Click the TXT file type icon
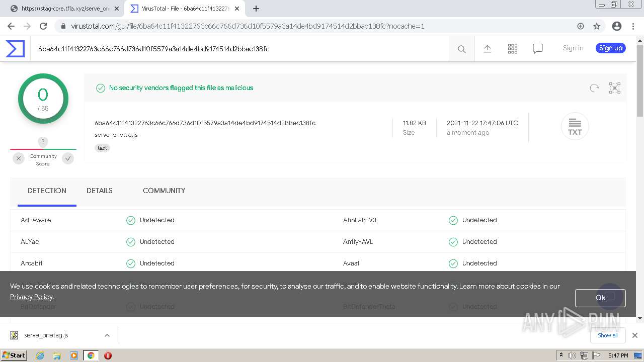The height and width of the screenshot is (362, 644). coord(575,126)
